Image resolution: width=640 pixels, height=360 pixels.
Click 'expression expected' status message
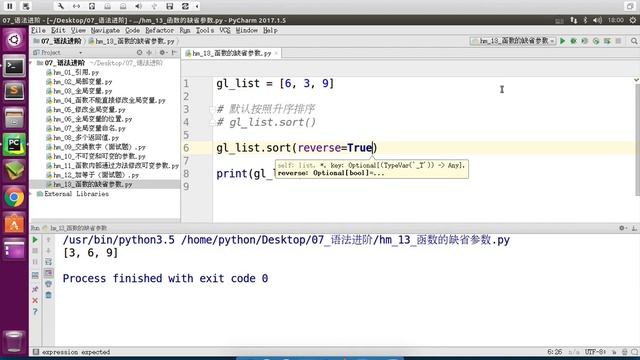pyautogui.click(x=76, y=352)
